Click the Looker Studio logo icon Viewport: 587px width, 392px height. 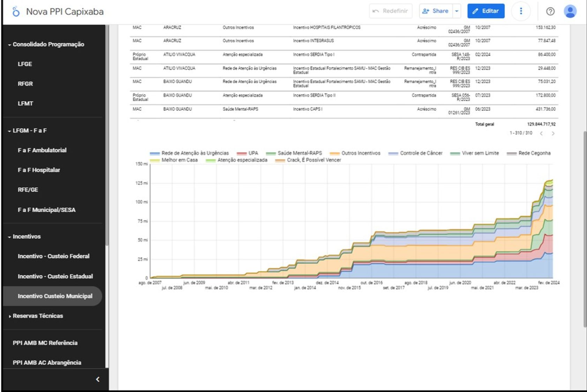[x=16, y=11]
